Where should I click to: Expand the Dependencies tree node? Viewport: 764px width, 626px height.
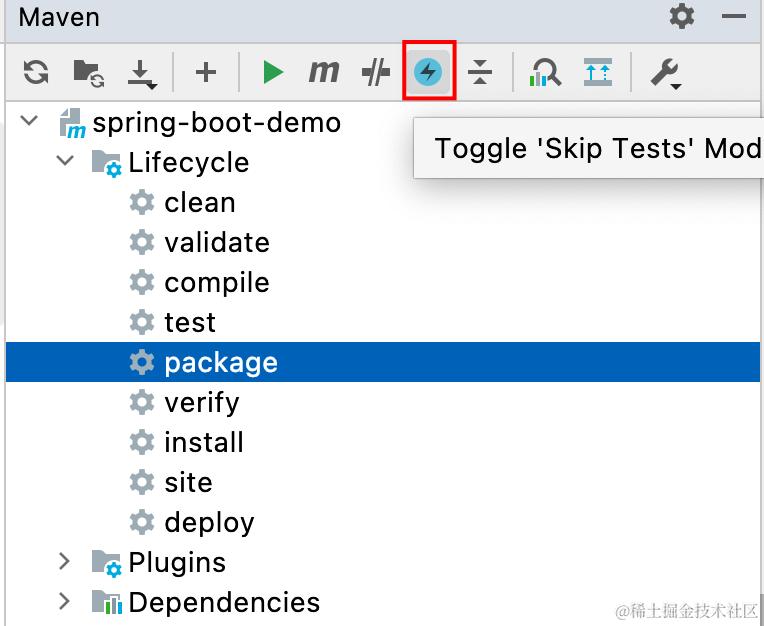[65, 601]
